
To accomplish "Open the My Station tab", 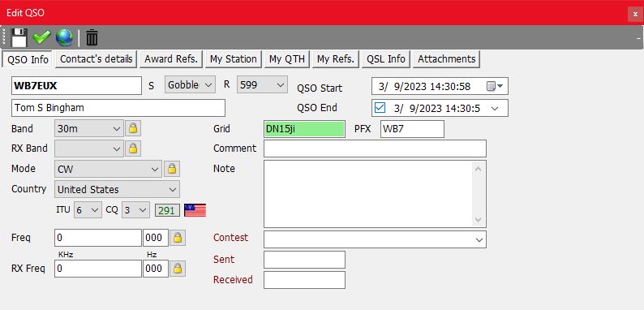I will (234, 58).
